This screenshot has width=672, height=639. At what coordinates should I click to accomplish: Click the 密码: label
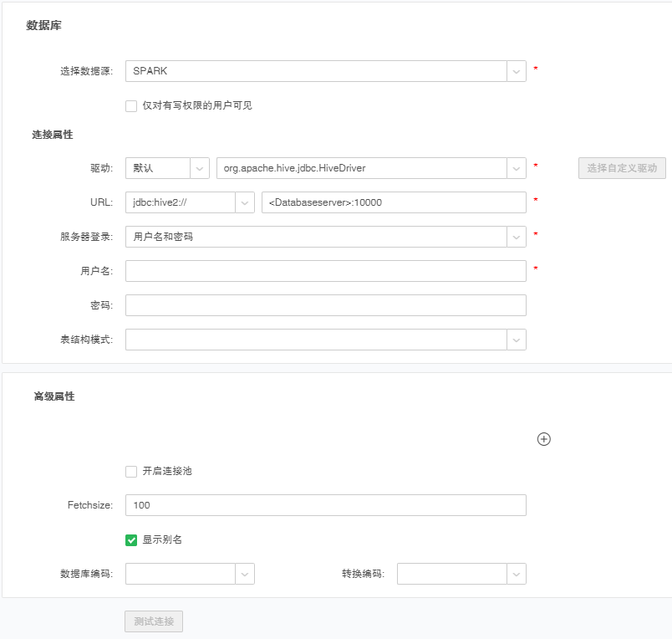[x=102, y=305]
